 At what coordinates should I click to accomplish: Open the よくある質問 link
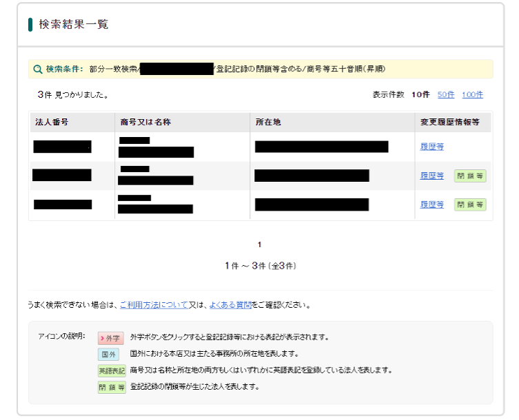pyautogui.click(x=230, y=304)
